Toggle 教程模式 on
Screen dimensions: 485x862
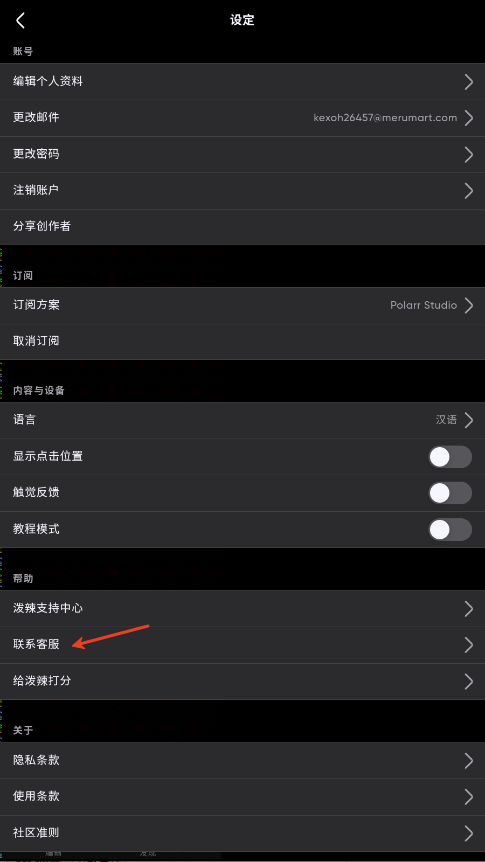pyautogui.click(x=450, y=529)
